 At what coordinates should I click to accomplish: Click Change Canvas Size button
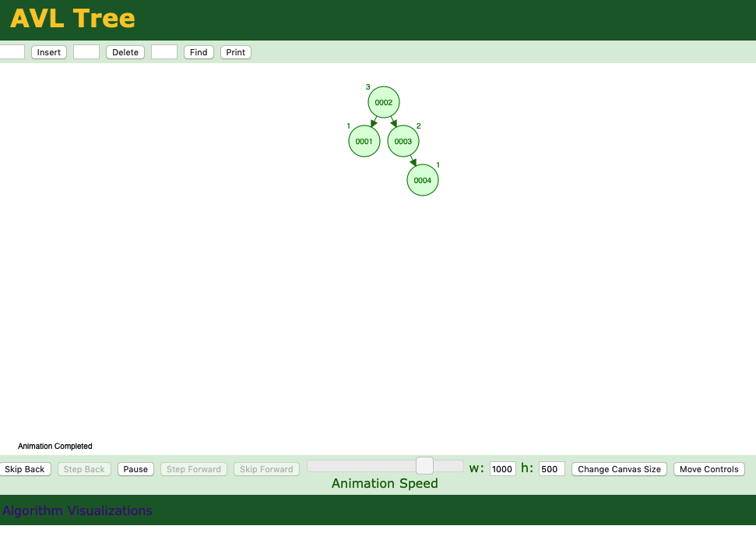[x=620, y=469]
